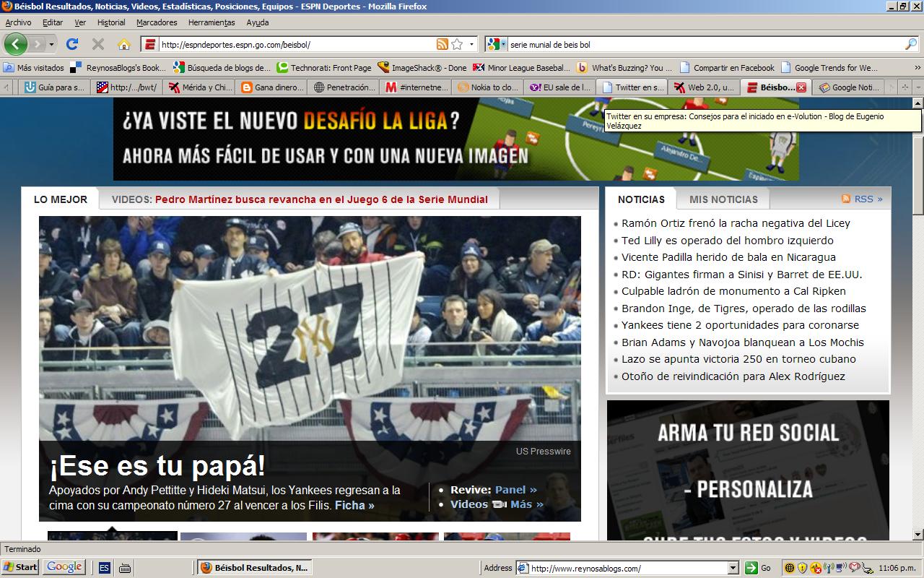Click the RSS » link in news panel
The image size is (924, 578).
point(862,199)
